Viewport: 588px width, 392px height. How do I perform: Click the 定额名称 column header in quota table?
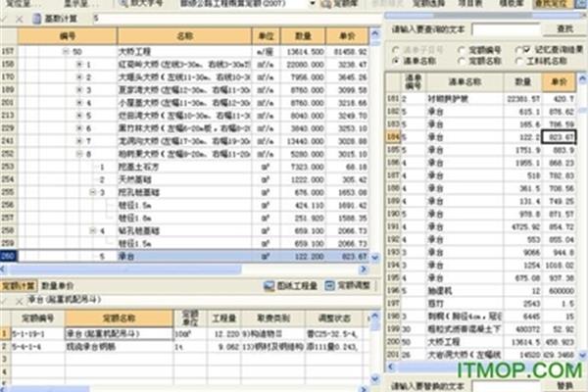tap(120, 318)
